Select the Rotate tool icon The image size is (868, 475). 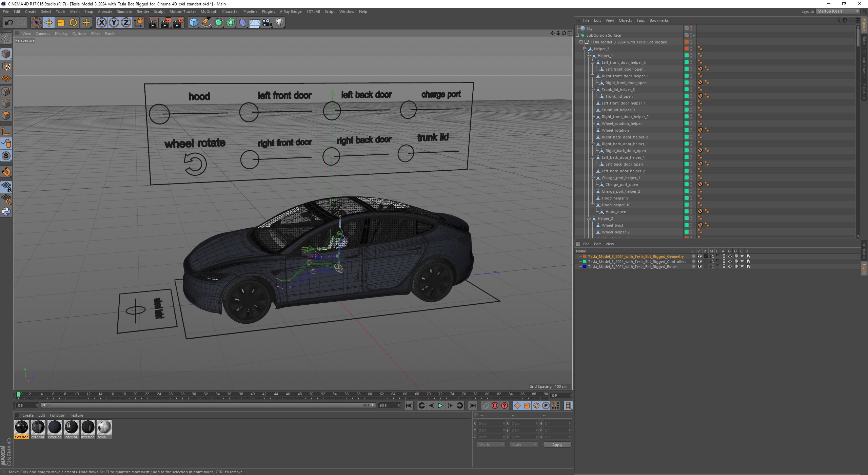click(73, 23)
